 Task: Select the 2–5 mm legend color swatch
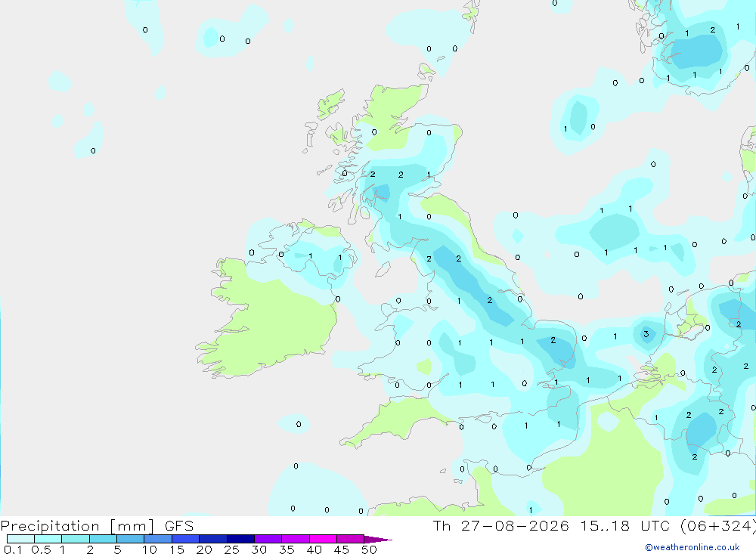pyautogui.click(x=103, y=539)
